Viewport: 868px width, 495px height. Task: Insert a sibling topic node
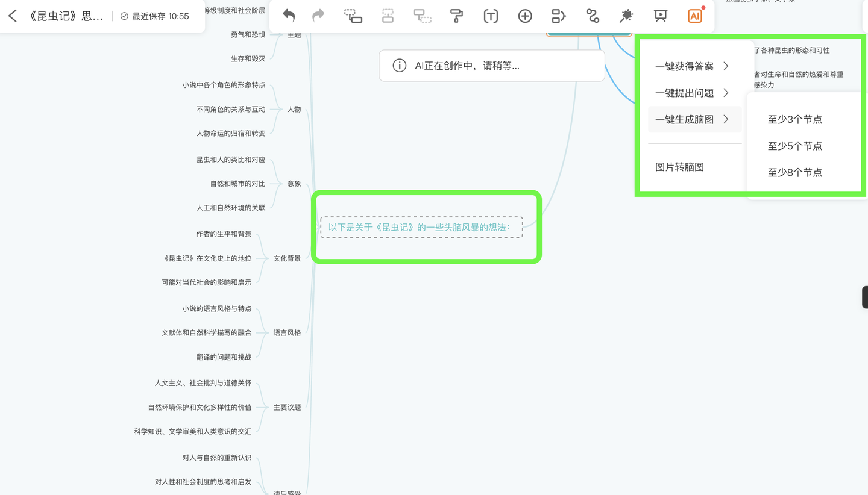[388, 16]
